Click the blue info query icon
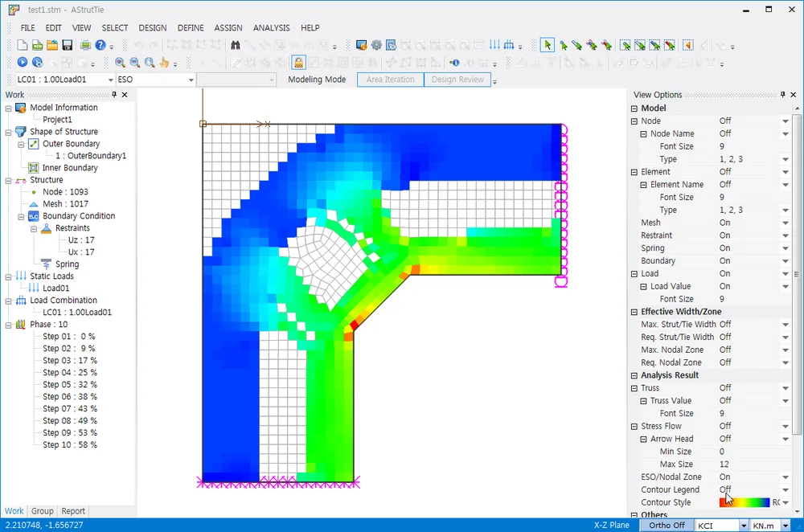Image resolution: width=804 pixels, height=532 pixels. click(x=454, y=63)
